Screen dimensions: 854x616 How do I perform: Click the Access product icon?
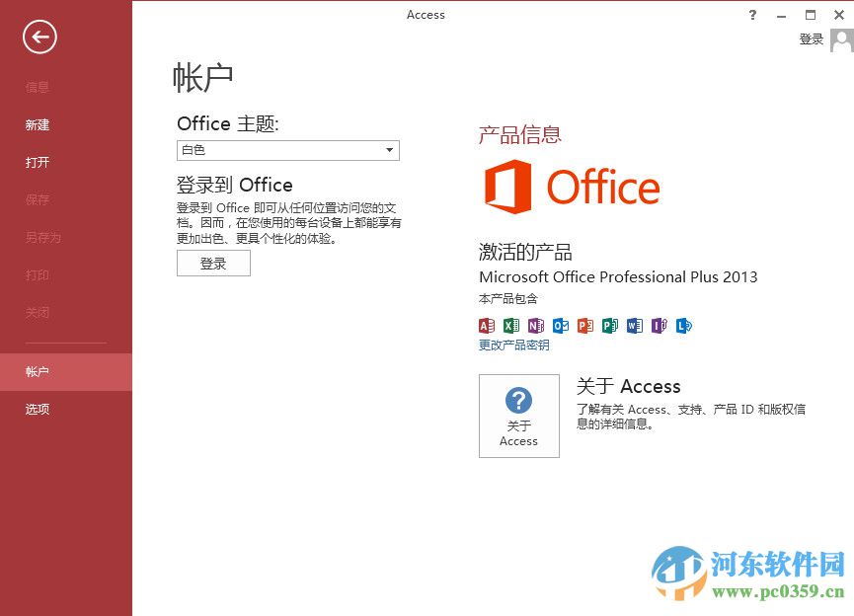[486, 326]
